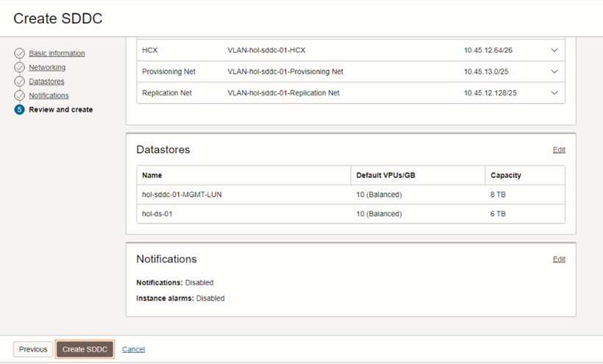
Task: Open the Networking wizard step
Action: tap(47, 67)
